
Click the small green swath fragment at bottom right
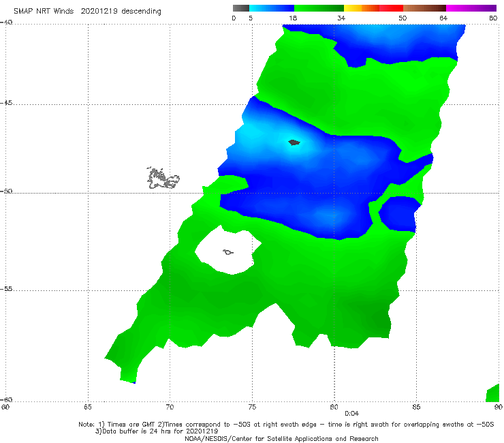point(493,393)
